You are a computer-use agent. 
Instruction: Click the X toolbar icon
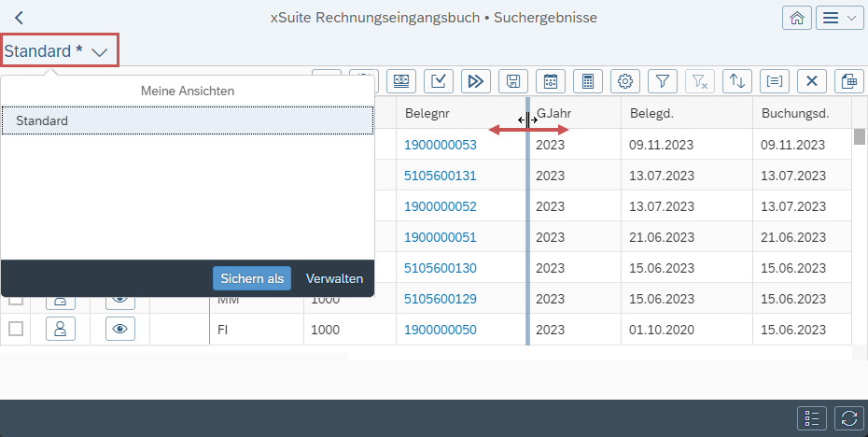click(812, 81)
